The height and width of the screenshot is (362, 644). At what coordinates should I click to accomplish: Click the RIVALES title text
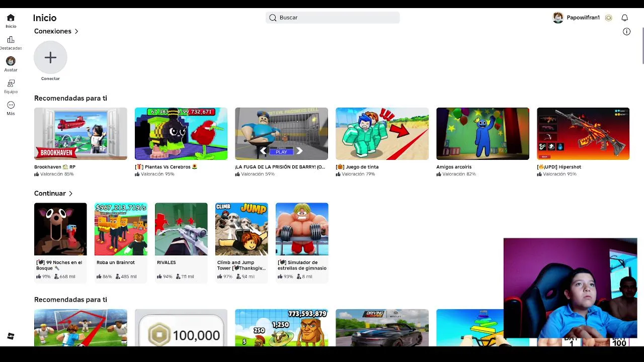pyautogui.click(x=167, y=262)
